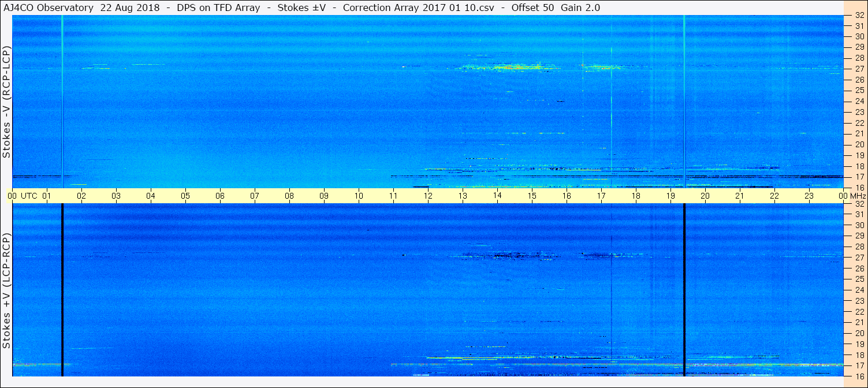Select "Correction Array 2017 01 10.csv" file name
The height and width of the screenshot is (388, 868).
(419, 8)
